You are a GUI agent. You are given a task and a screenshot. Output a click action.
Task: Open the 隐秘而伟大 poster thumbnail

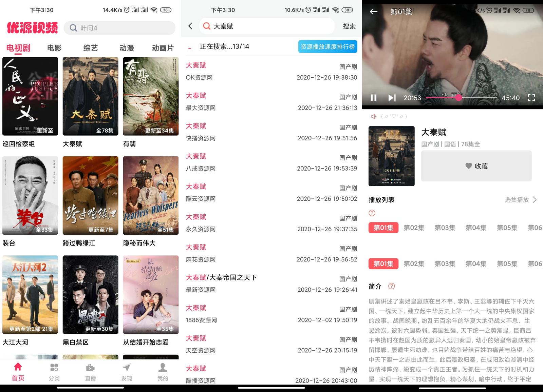coord(151,195)
